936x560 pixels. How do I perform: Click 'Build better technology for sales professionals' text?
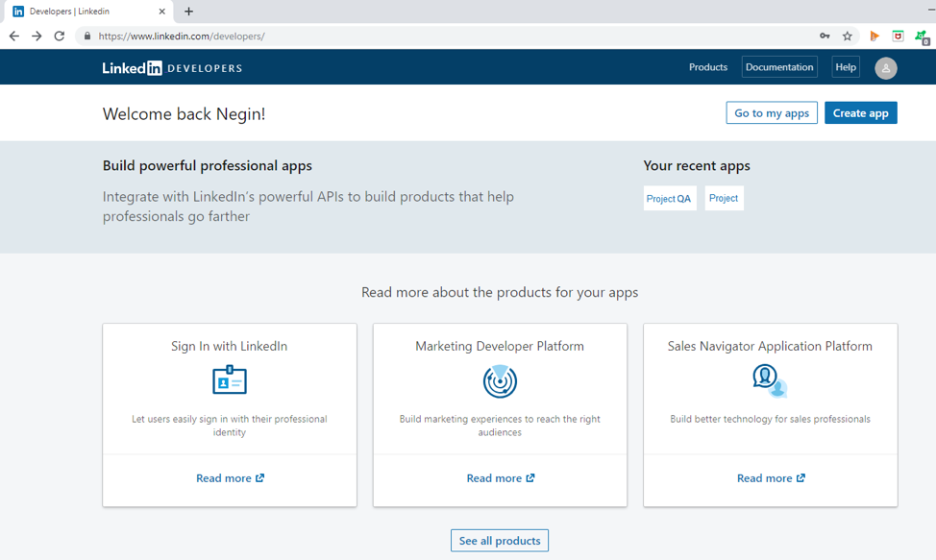[x=770, y=419]
